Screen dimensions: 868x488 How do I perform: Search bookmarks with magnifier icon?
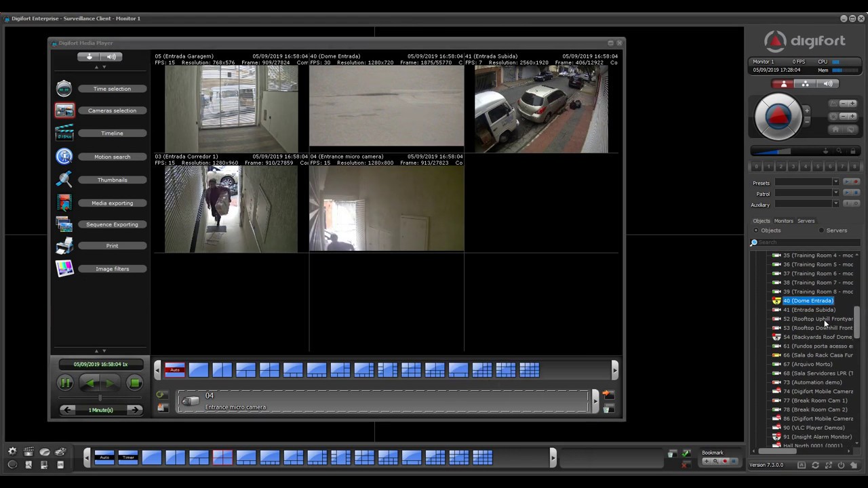coord(715,462)
